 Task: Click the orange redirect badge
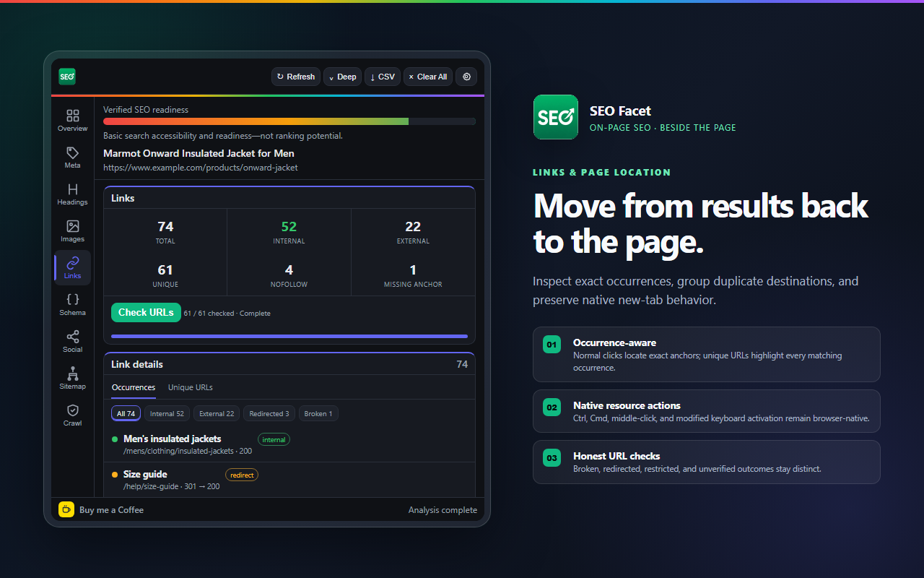coord(242,475)
